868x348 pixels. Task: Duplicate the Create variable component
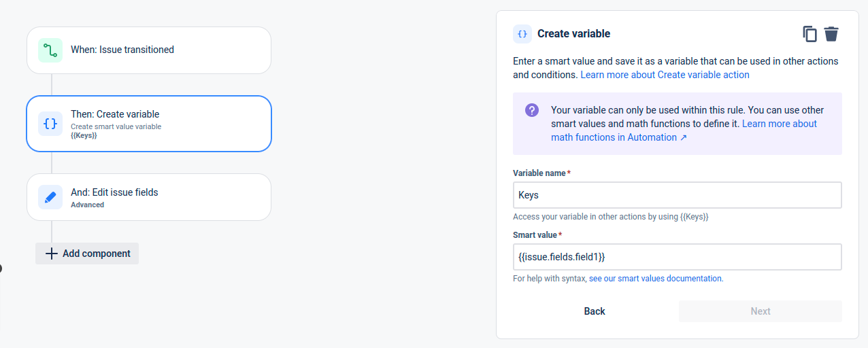809,34
